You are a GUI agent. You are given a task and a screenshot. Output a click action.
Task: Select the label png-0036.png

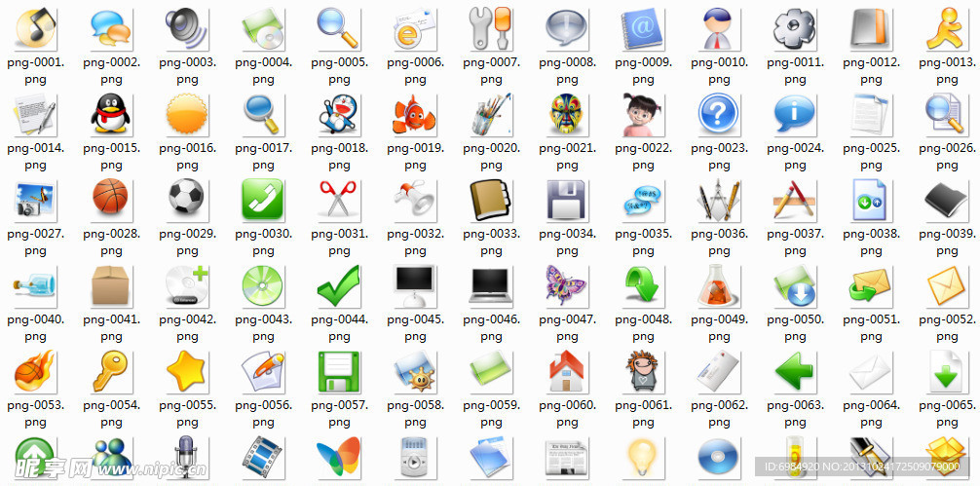coord(719,243)
